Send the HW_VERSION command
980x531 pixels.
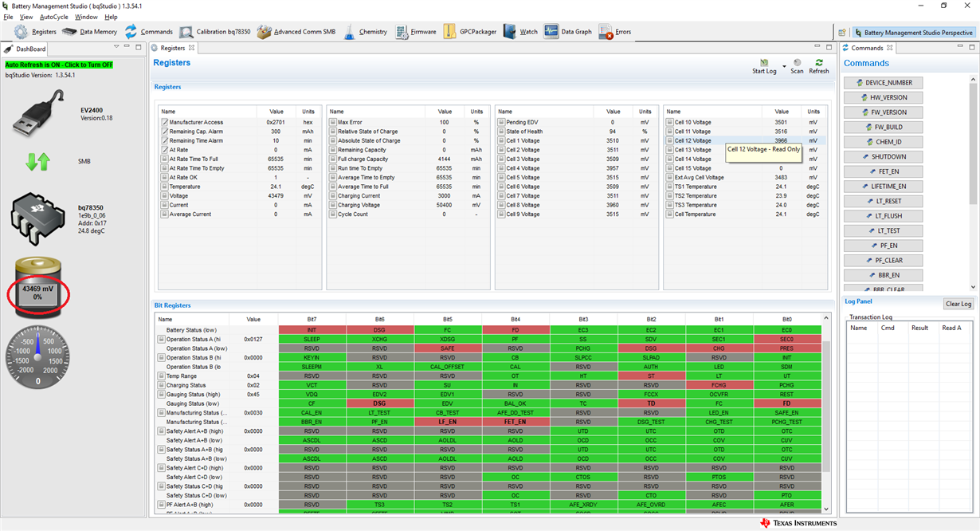click(x=884, y=97)
